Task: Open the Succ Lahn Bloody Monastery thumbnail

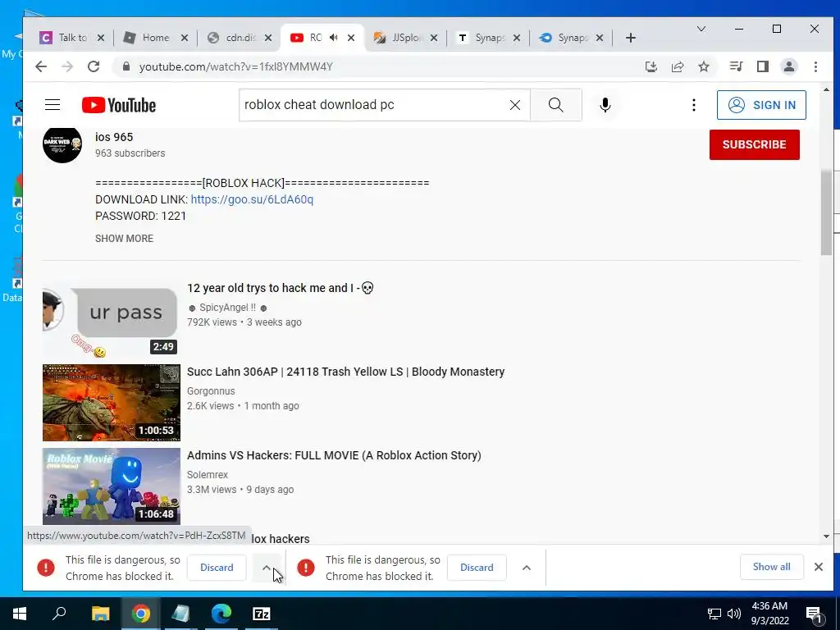Action: [112, 403]
